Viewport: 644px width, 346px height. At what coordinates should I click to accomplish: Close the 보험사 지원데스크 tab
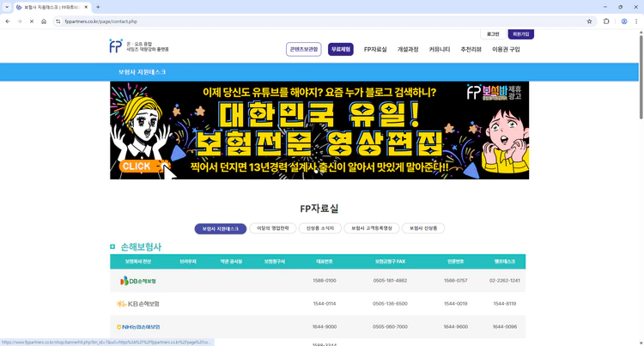[x=86, y=7]
